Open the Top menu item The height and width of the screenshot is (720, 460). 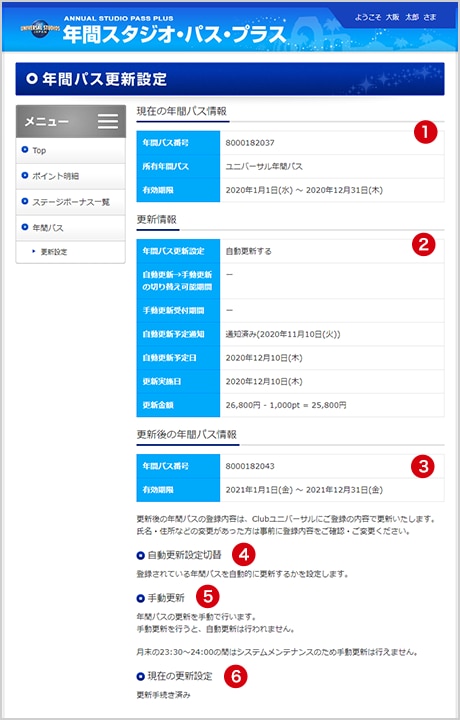(71, 150)
